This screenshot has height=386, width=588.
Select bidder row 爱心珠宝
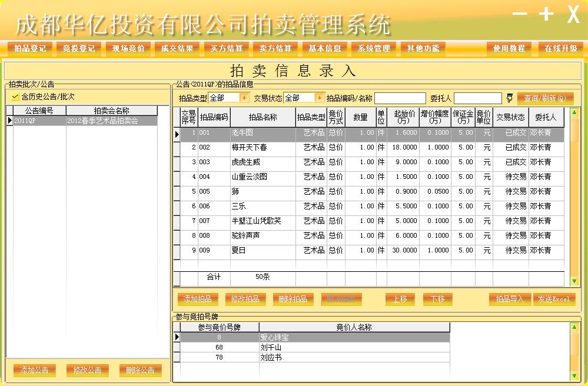point(315,337)
